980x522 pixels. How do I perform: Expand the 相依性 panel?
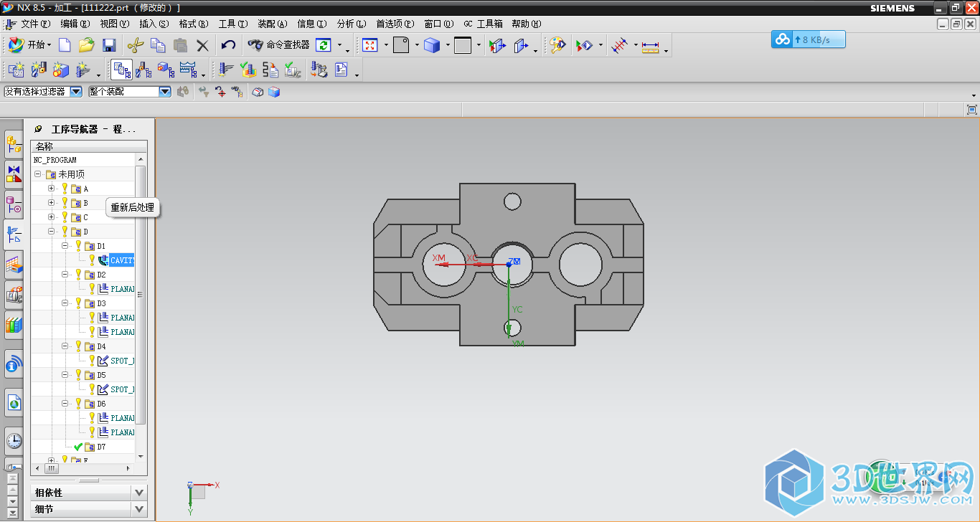(139, 493)
